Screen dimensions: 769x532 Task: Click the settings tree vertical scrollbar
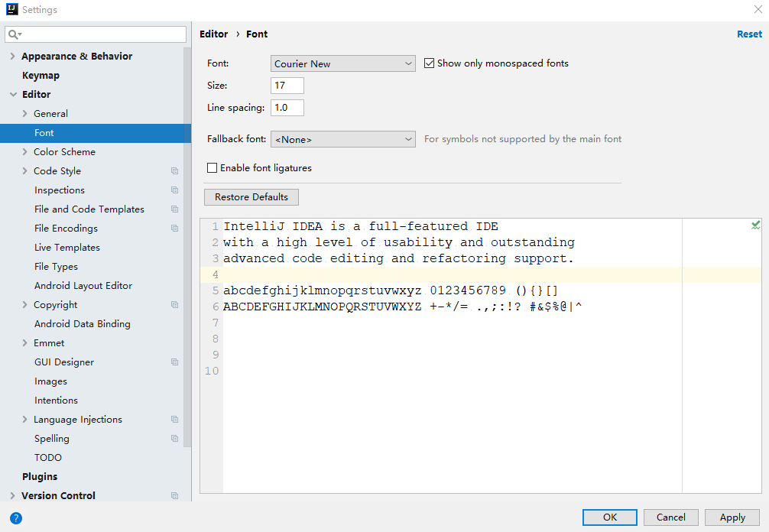point(187,247)
